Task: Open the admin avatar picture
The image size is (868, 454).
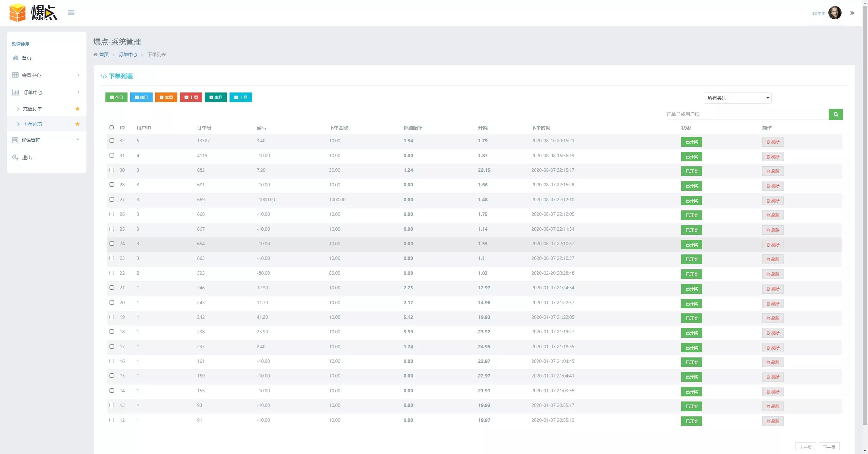Action: pyautogui.click(x=835, y=13)
